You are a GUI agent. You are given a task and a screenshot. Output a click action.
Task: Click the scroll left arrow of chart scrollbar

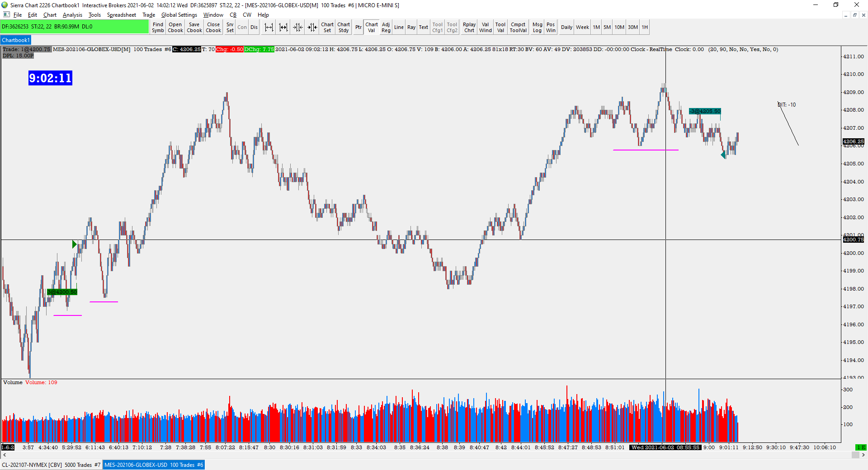click(x=5, y=455)
